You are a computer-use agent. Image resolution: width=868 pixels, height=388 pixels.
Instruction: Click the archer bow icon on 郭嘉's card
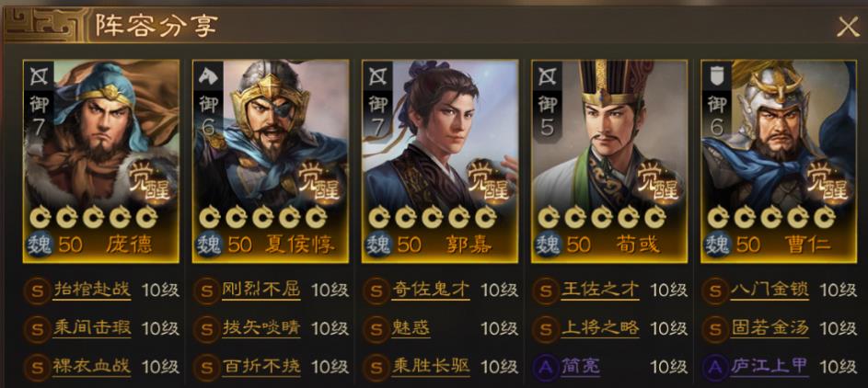(377, 77)
